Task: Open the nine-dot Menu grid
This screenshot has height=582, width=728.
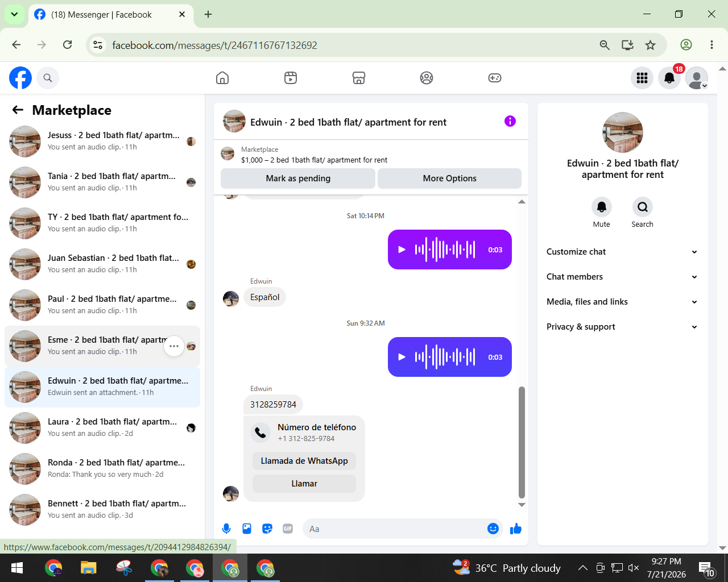Action: [x=642, y=78]
